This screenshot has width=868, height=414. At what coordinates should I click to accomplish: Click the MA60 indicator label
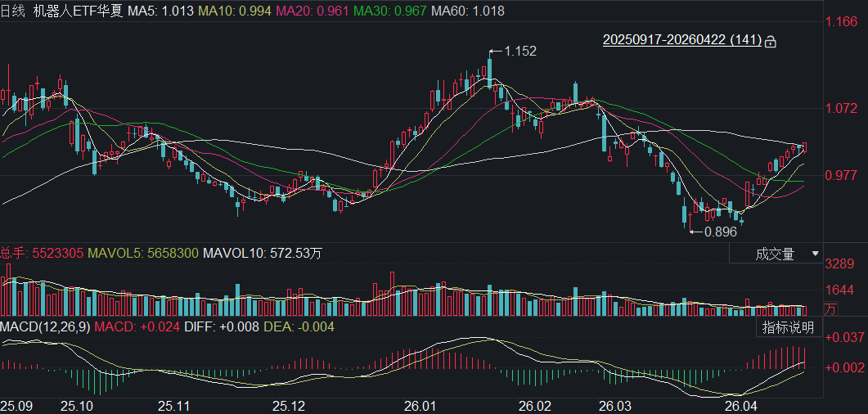(468, 11)
